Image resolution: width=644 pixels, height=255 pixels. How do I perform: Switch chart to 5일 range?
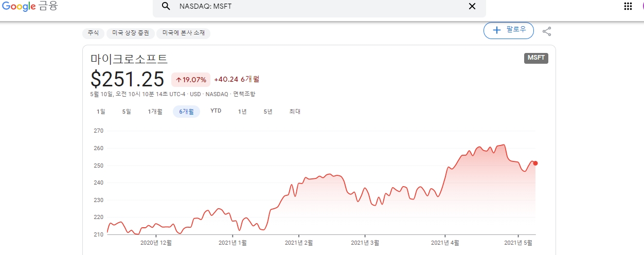coord(127,112)
